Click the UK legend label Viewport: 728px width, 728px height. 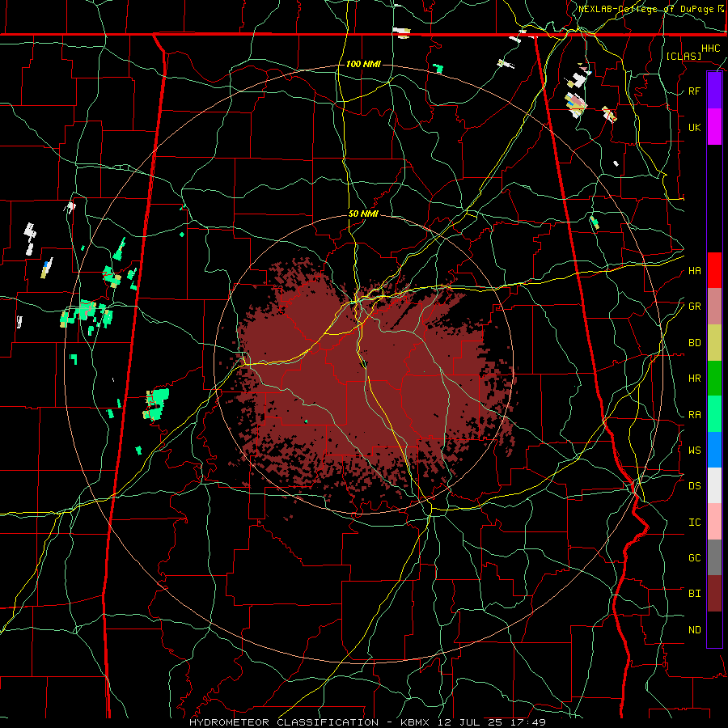coord(695,128)
